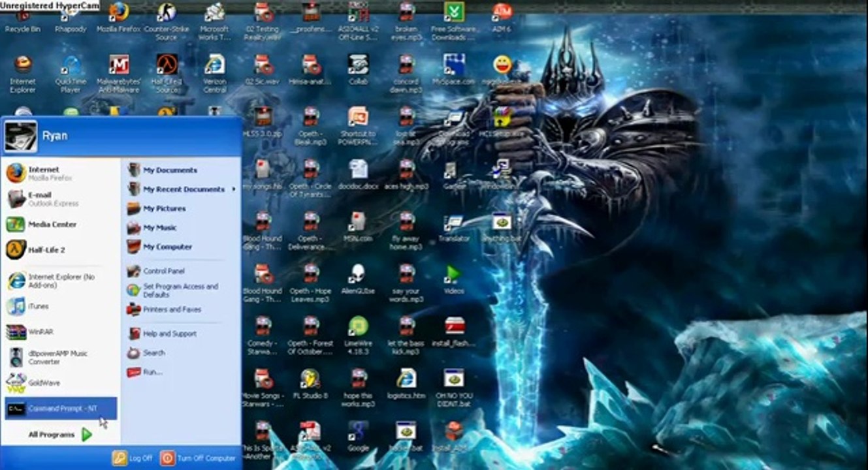Select the fly away home.mp3 file
Viewport: 868px width, 470px height.
(x=406, y=231)
